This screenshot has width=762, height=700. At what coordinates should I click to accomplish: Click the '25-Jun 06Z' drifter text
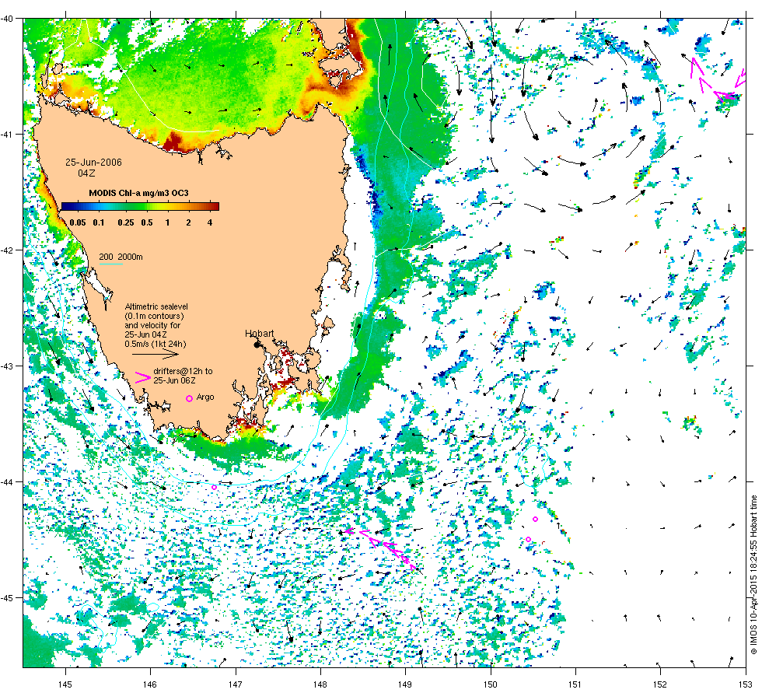174,380
